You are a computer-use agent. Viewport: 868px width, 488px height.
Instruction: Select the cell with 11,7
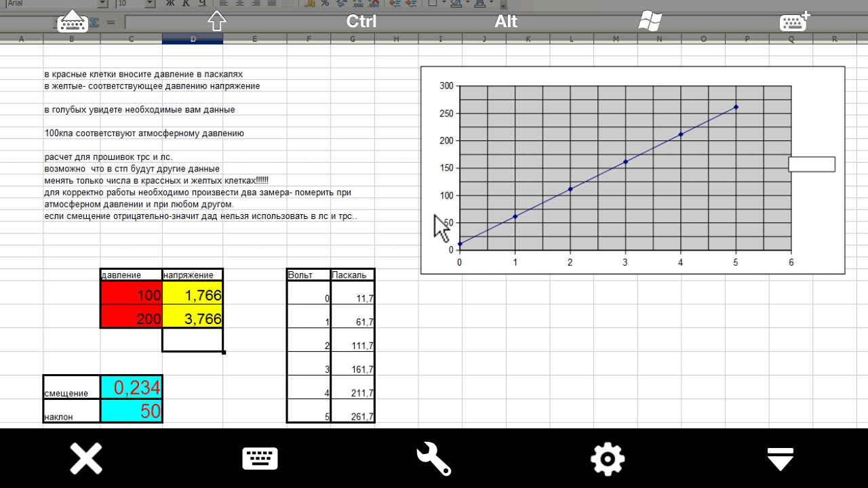point(353,293)
